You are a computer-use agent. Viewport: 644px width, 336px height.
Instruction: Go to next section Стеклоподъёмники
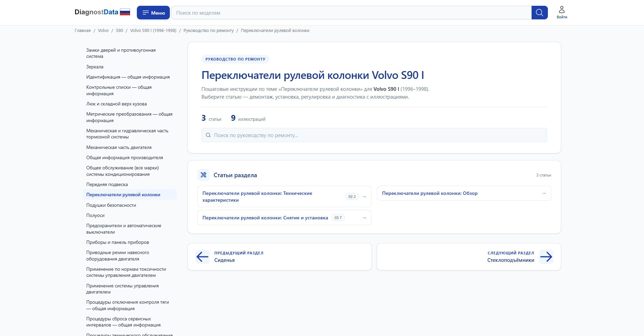click(x=469, y=257)
